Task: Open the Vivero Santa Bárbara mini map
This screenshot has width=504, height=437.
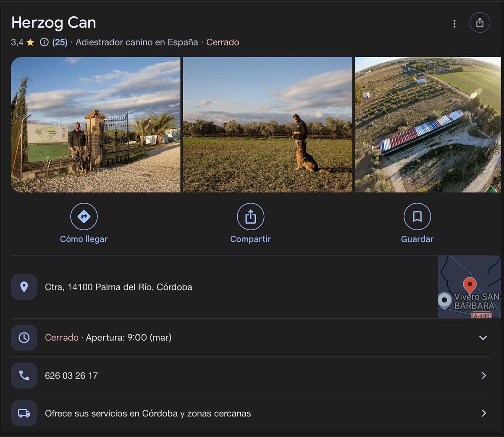Action: pyautogui.click(x=470, y=287)
